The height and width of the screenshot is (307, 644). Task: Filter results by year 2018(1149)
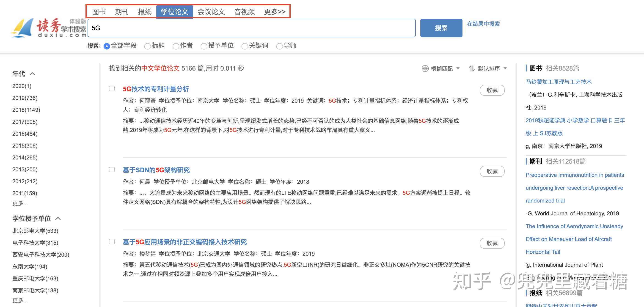click(x=26, y=110)
